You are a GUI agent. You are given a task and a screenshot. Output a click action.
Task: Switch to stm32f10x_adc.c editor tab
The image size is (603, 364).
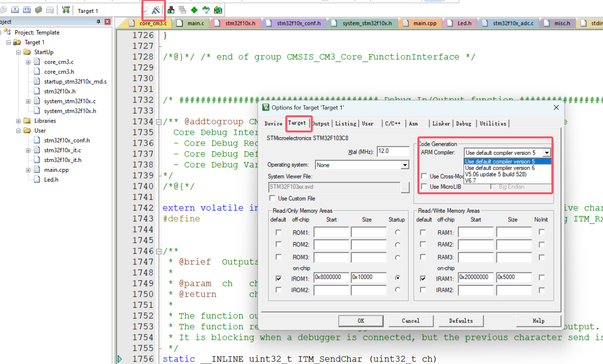point(508,23)
